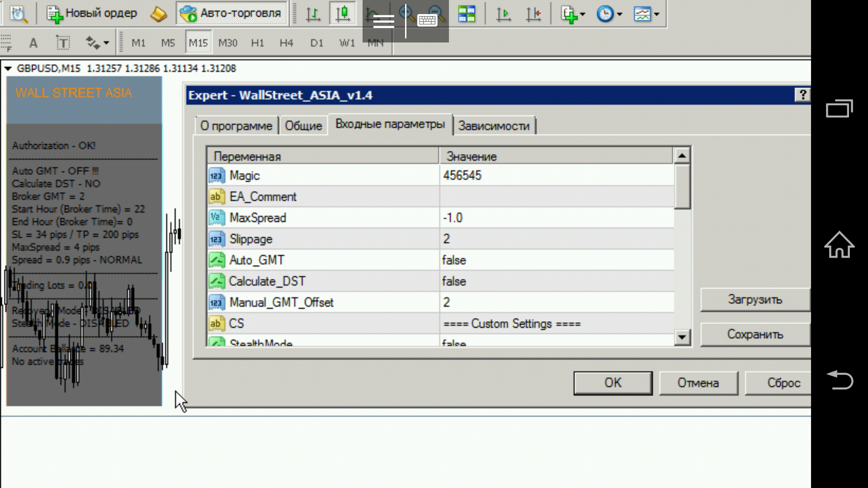The height and width of the screenshot is (488, 868).
Task: Switch timeframe to H4
Action: [287, 43]
